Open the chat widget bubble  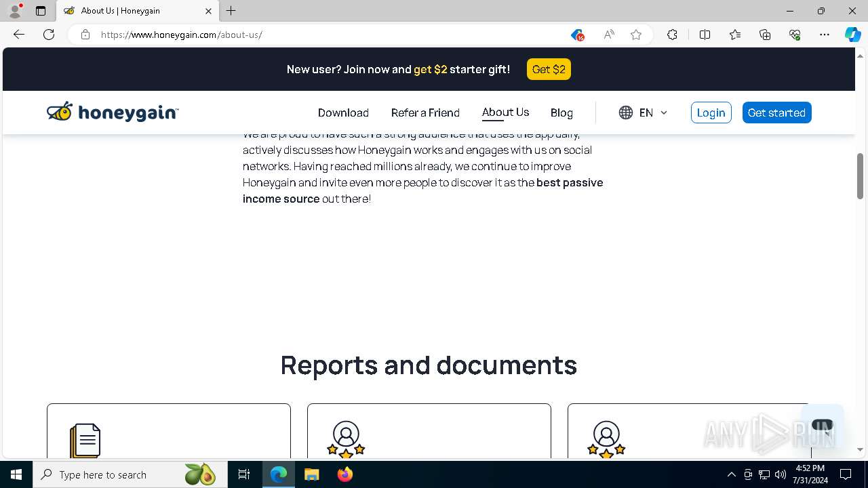tap(822, 426)
